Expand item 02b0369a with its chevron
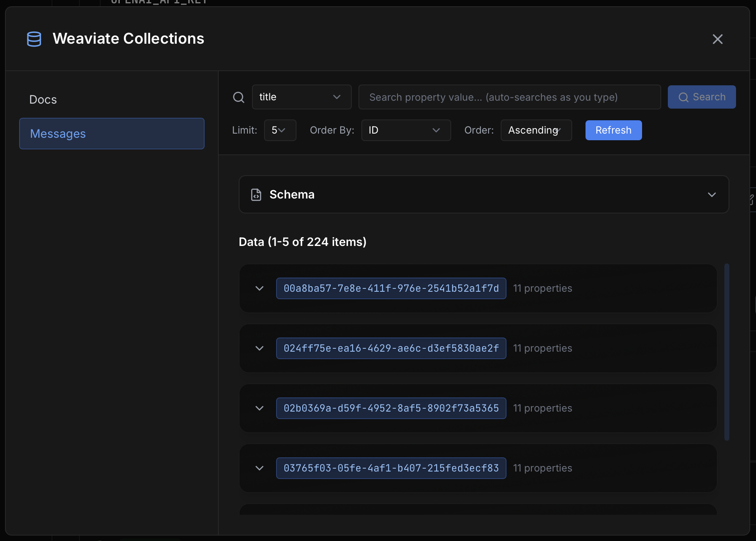This screenshot has height=541, width=756. pos(259,408)
